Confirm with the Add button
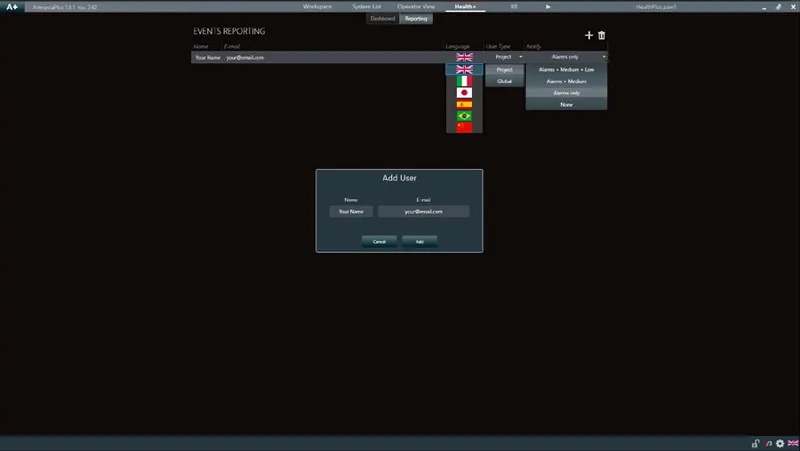This screenshot has height=451, width=800. 419,241
